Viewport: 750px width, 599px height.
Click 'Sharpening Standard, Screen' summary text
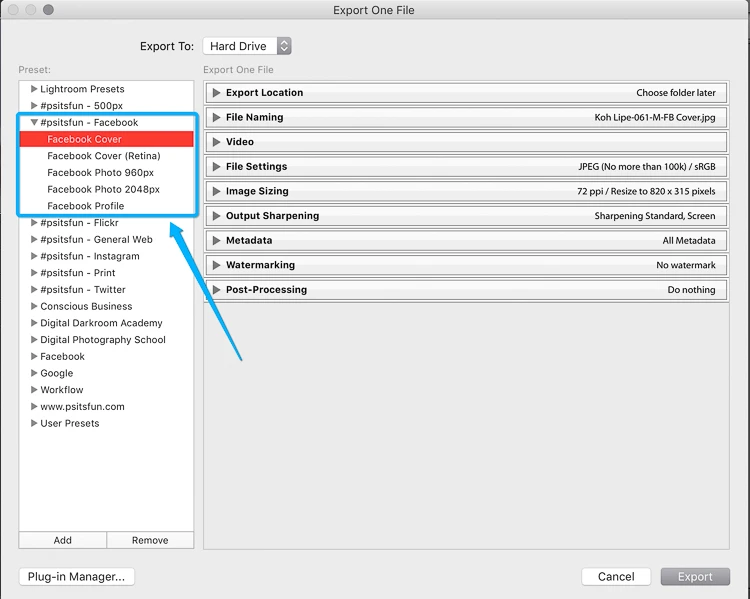point(655,216)
